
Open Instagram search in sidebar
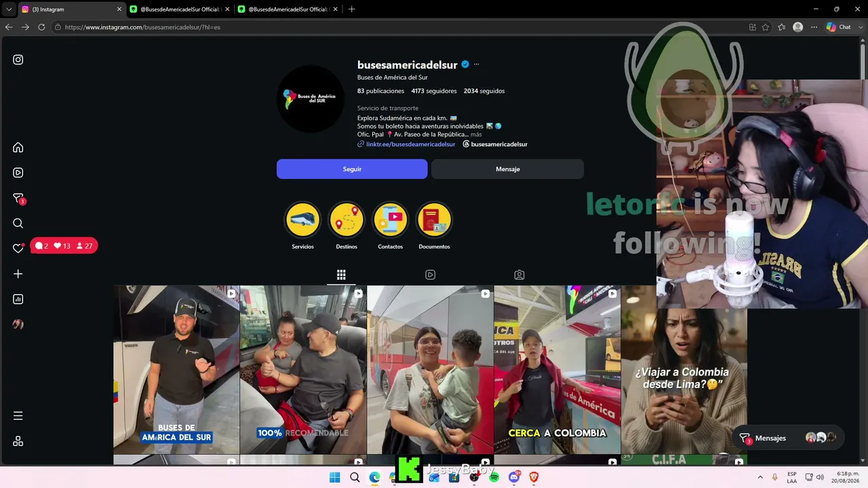[18, 224]
